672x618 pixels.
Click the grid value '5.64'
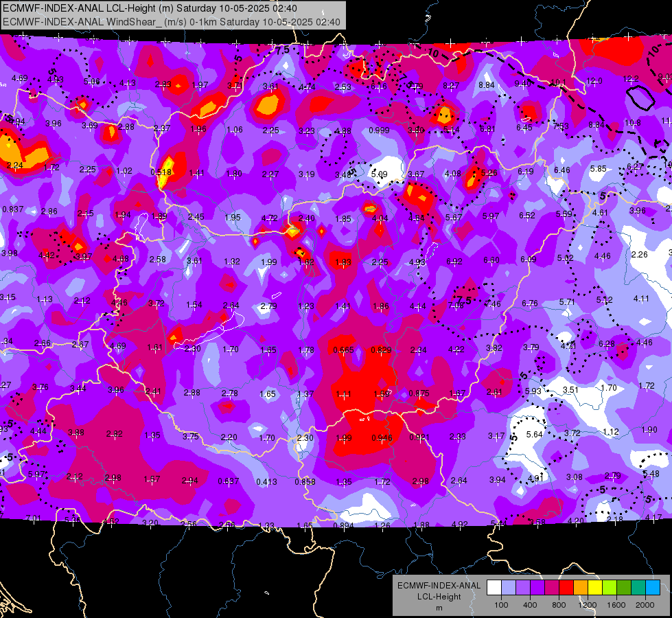coord(535,435)
